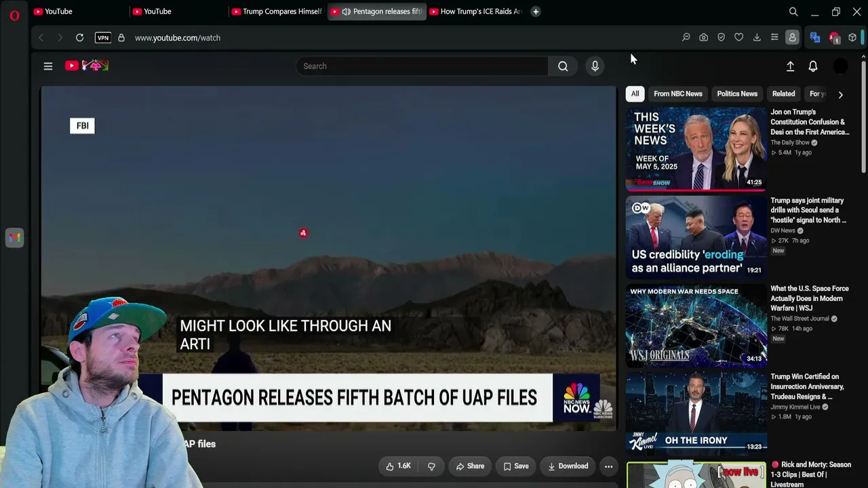The image size is (868, 488).
Task: Open What the U.S. Space Force video title
Action: 810,298
